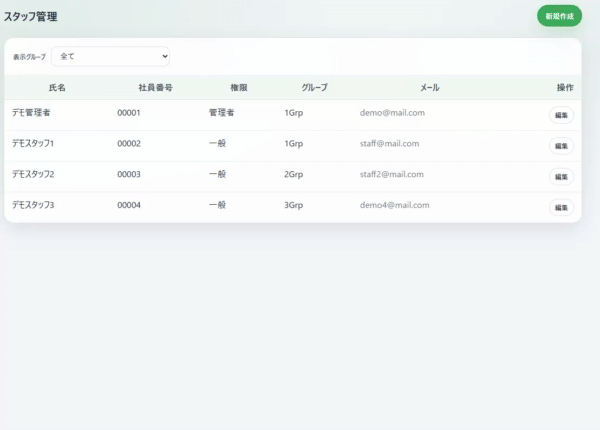600x430 pixels.
Task: Click email staff2@mail.com
Action: point(391,174)
